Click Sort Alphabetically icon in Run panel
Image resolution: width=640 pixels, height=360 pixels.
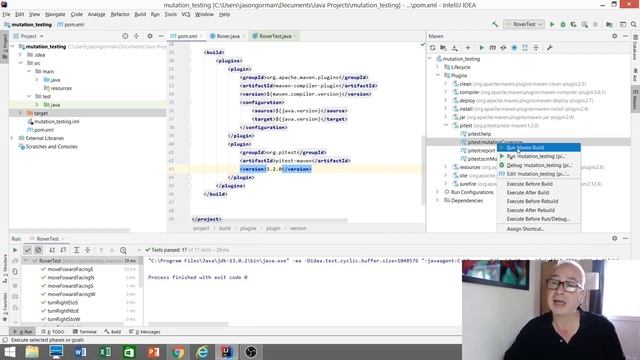(x=52, y=250)
